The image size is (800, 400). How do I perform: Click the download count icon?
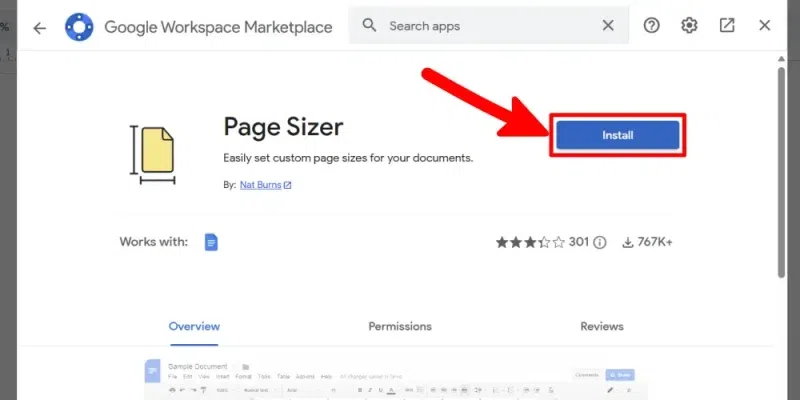(x=628, y=242)
